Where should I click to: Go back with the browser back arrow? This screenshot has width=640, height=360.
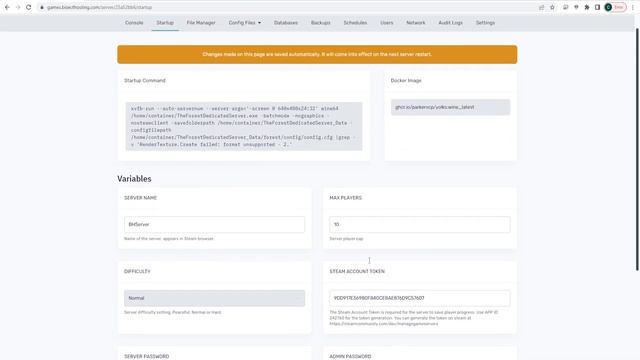[x=7, y=7]
